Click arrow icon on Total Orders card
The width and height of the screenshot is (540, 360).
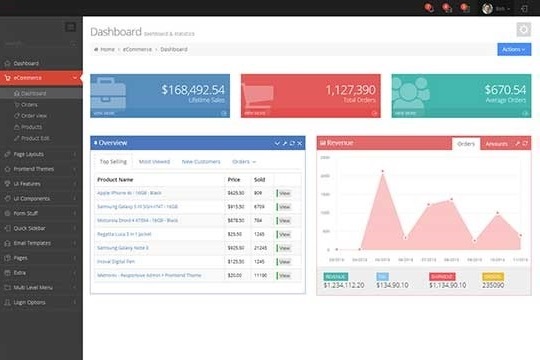[x=374, y=113]
